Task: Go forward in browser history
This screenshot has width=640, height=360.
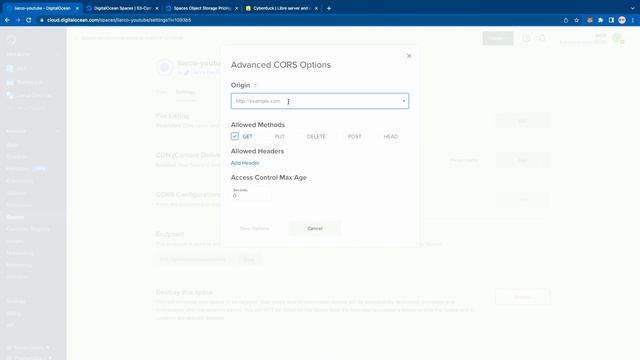Action: 18,20
